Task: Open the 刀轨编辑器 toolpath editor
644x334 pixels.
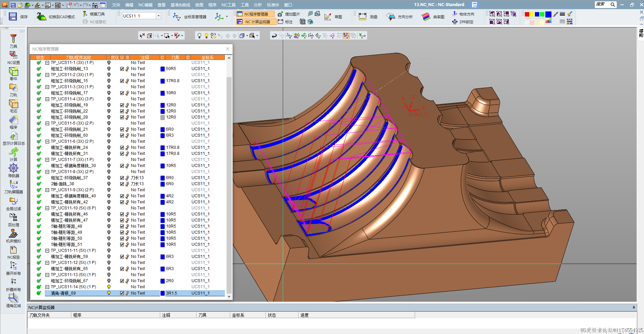Action: pyautogui.click(x=13, y=187)
